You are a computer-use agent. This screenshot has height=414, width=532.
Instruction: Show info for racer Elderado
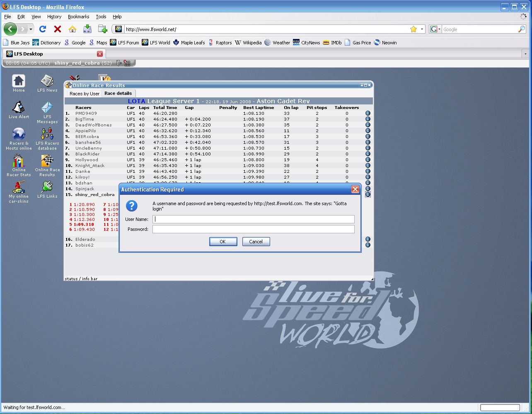coord(368,239)
